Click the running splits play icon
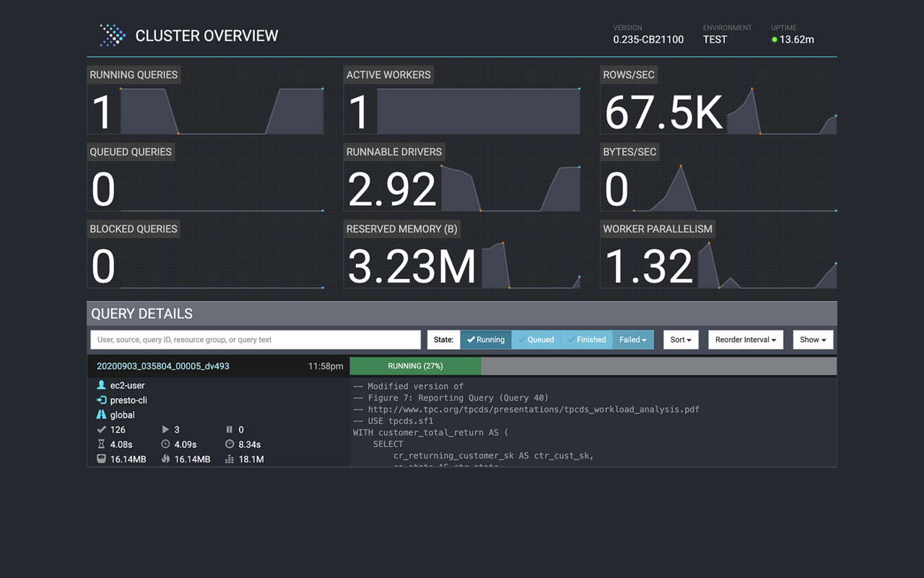This screenshot has height=578, width=924. [x=165, y=430]
